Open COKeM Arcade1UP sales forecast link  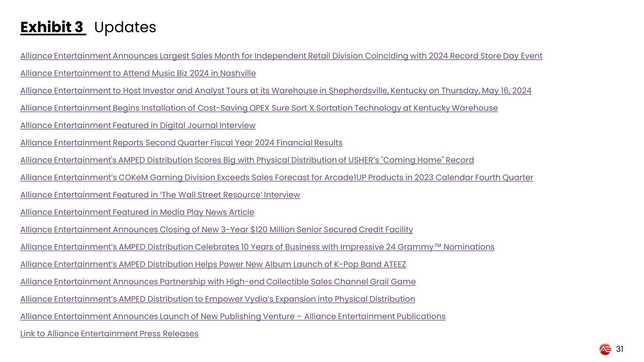[x=276, y=178]
